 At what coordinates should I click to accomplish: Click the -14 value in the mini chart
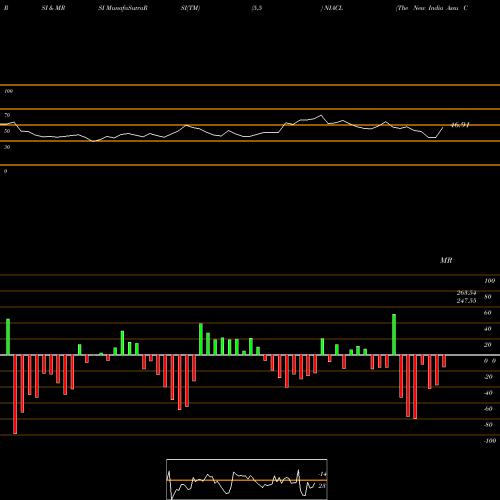tap(322, 474)
